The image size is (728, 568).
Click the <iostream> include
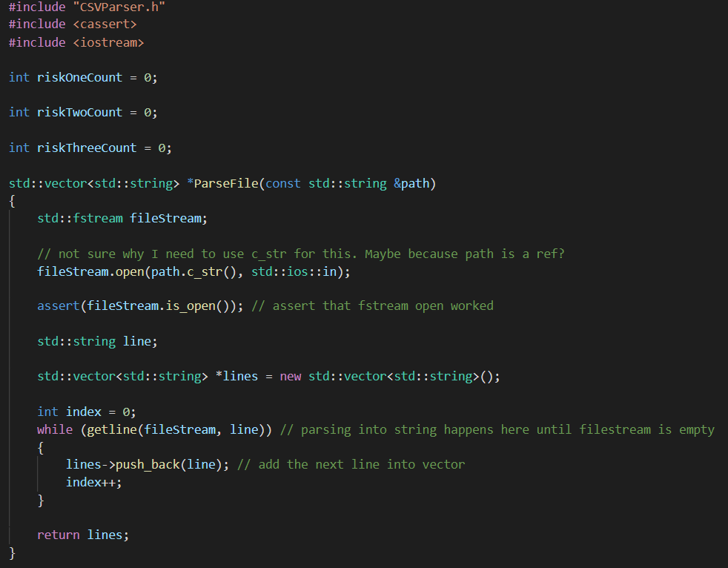109,43
